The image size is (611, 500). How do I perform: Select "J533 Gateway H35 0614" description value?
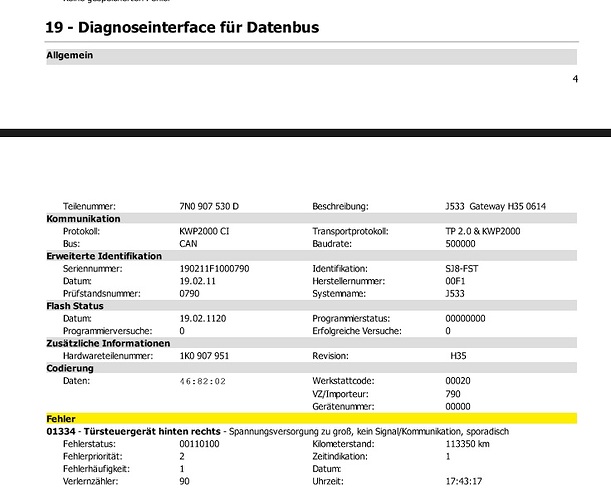click(495, 206)
